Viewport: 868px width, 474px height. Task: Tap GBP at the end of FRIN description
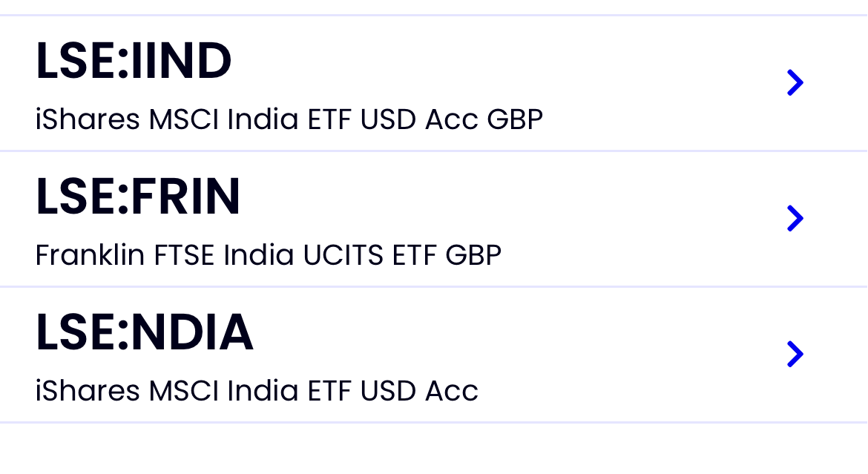[473, 255]
